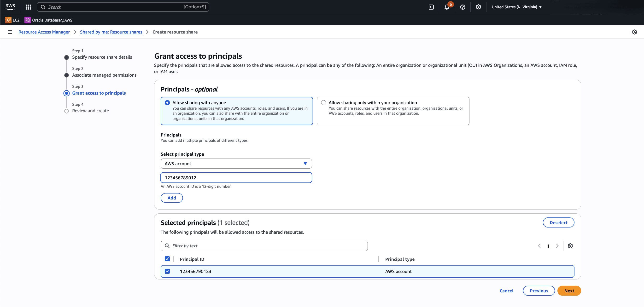This screenshot has width=644, height=307.
Task: Open the help question mark panel
Action: coord(462,7)
